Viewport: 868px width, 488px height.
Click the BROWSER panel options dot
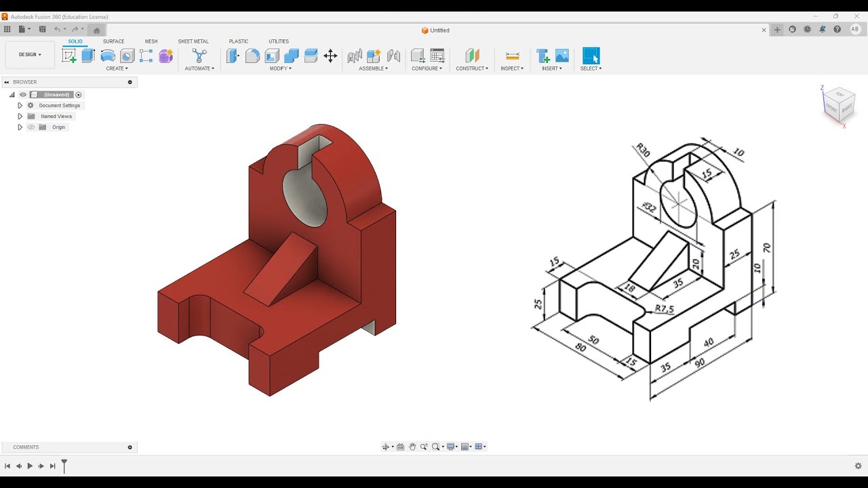pos(130,82)
